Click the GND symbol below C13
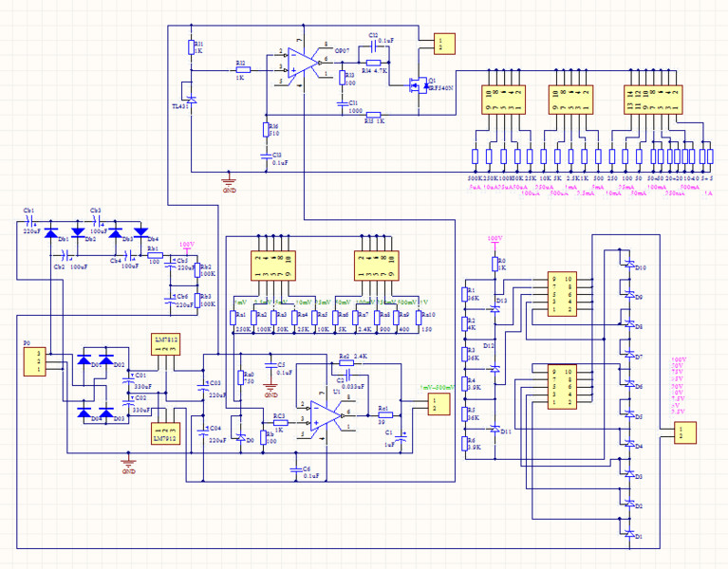 click(228, 182)
